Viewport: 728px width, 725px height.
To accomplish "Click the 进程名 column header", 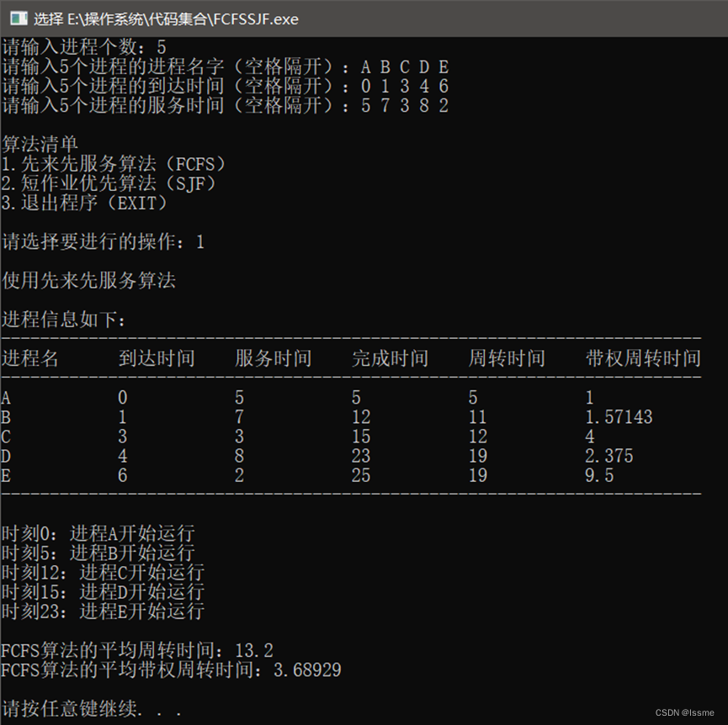I will coord(30,358).
